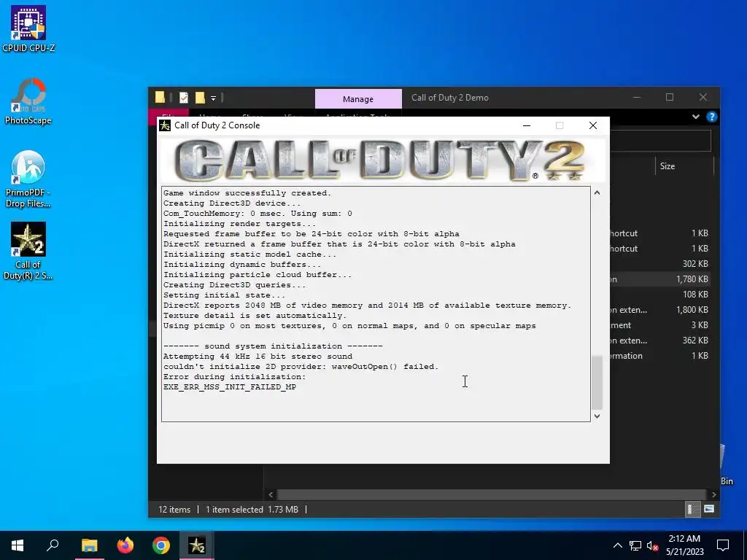
Task: Click the file row showing 108 KB
Action: (x=660, y=295)
